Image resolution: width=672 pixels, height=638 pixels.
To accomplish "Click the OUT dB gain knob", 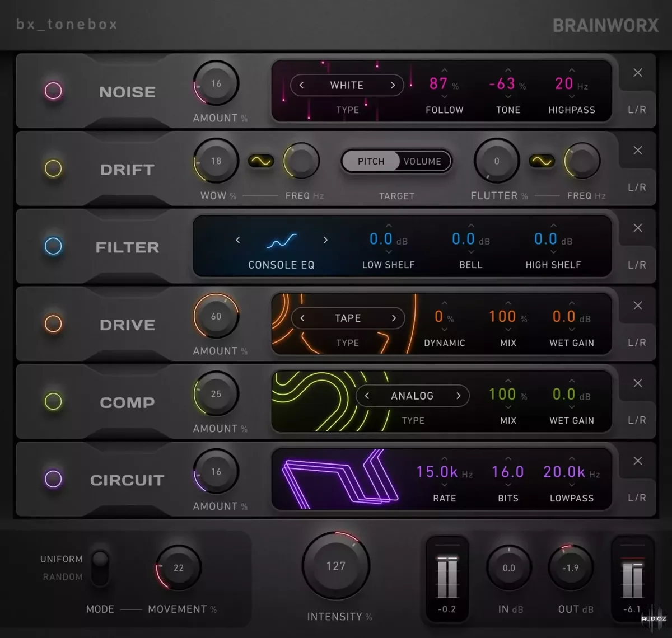I will click(571, 567).
